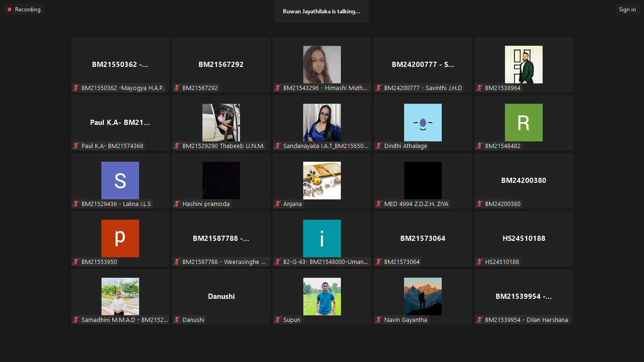The width and height of the screenshot is (644, 362).
Task: Click the Paul K.A- BM21574368 name label
Action: tap(112, 146)
